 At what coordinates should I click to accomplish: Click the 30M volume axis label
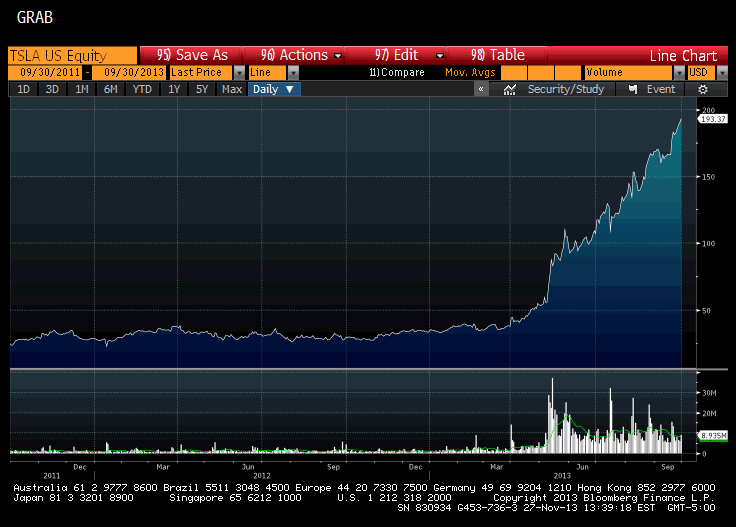click(709, 393)
